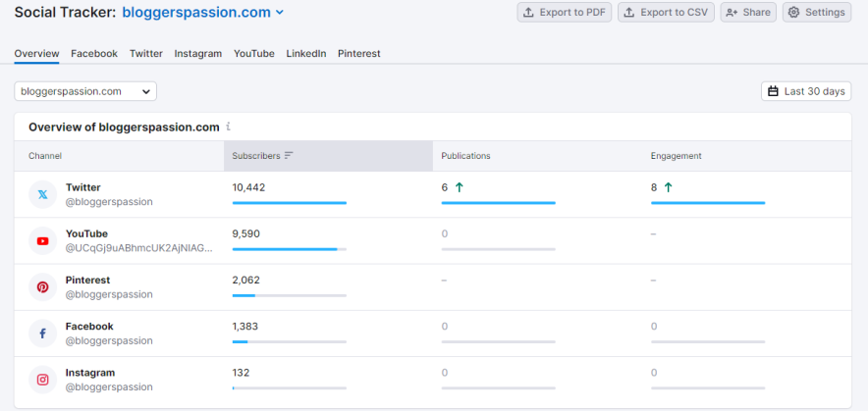This screenshot has height=411, width=868.
Task: Click the Overview of bloggerspassion.com heading
Action: (x=124, y=128)
